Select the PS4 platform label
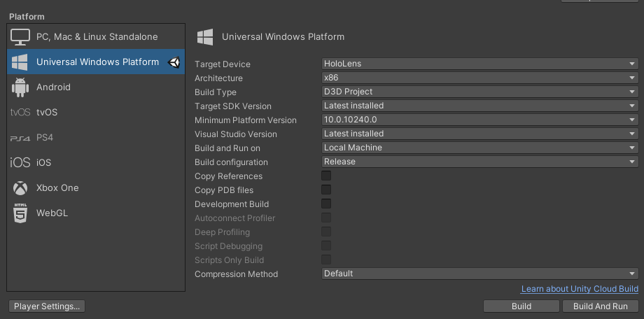This screenshot has height=319, width=644. click(45, 138)
